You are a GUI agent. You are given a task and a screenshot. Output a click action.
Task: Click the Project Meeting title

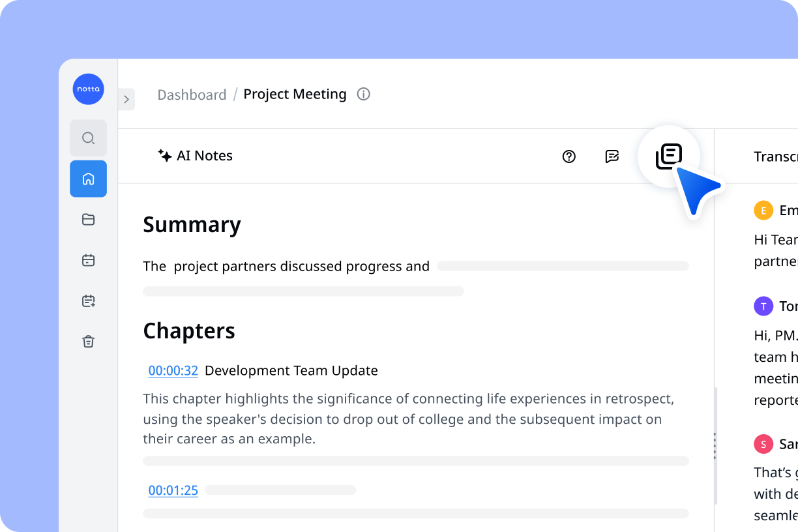pyautogui.click(x=295, y=94)
